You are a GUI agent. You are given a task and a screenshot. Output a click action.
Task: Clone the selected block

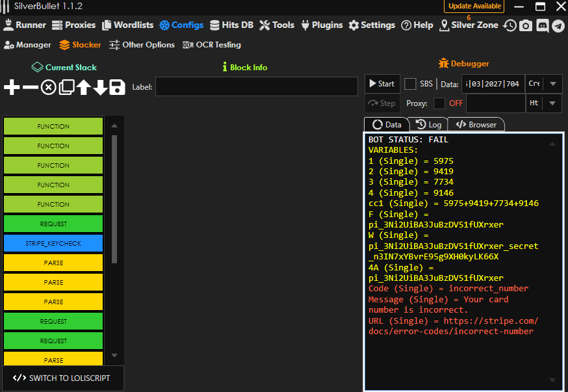tap(66, 88)
